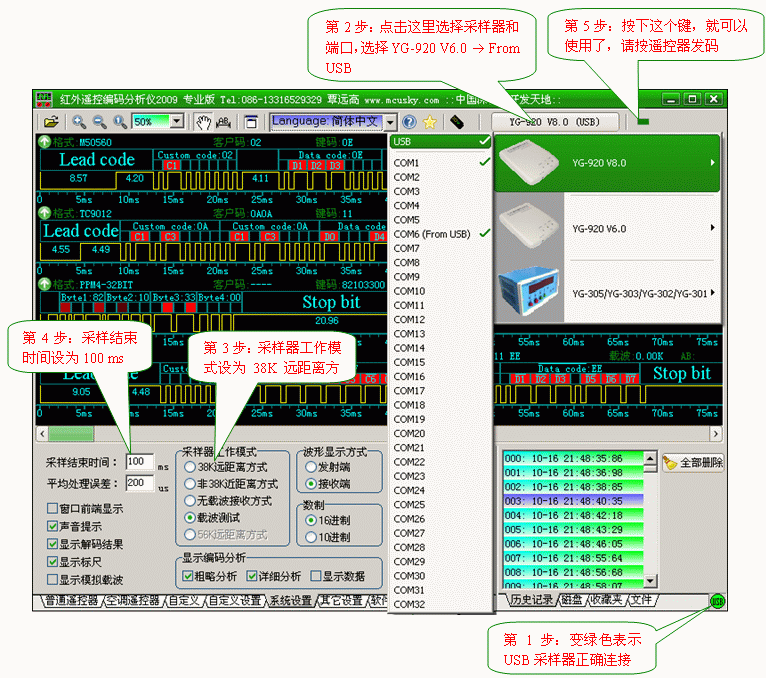This screenshot has width=766, height=678.
Task: Click the 采样结束时间 input field
Action: [x=138, y=462]
